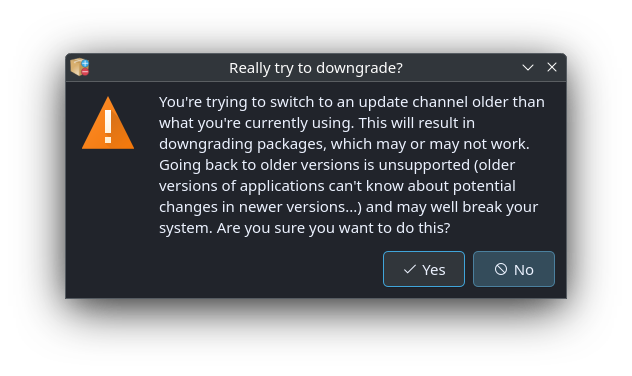
Task: Click the 'No' label text on the button
Action: tap(524, 270)
